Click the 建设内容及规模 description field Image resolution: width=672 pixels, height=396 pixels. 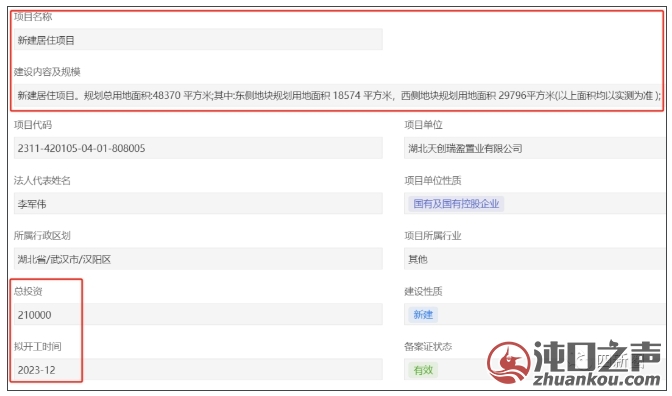(339, 95)
